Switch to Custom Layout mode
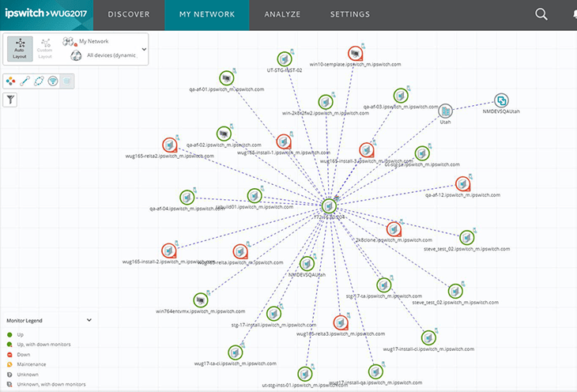The height and width of the screenshot is (392, 577). click(45, 48)
